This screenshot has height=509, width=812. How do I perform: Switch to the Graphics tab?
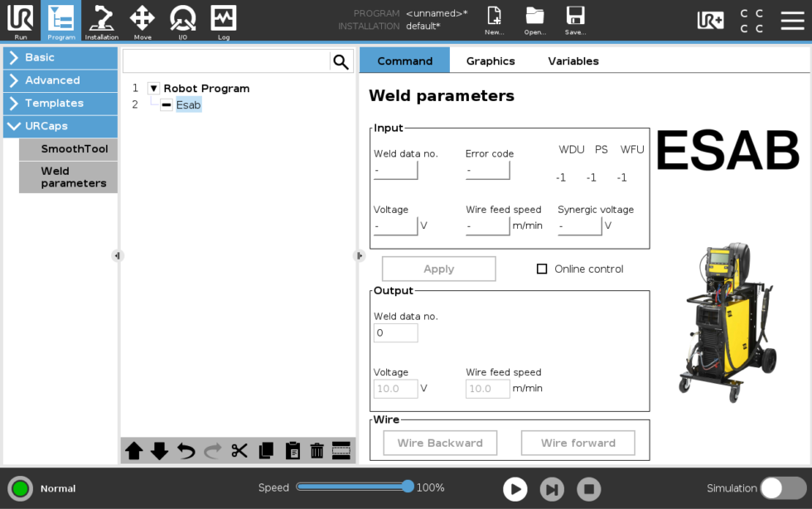[x=491, y=61]
